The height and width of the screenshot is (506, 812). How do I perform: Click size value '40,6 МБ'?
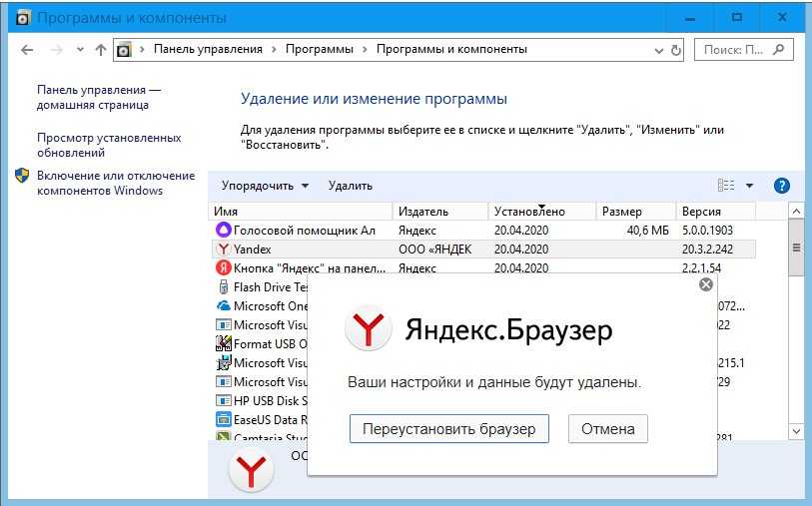coord(648,231)
